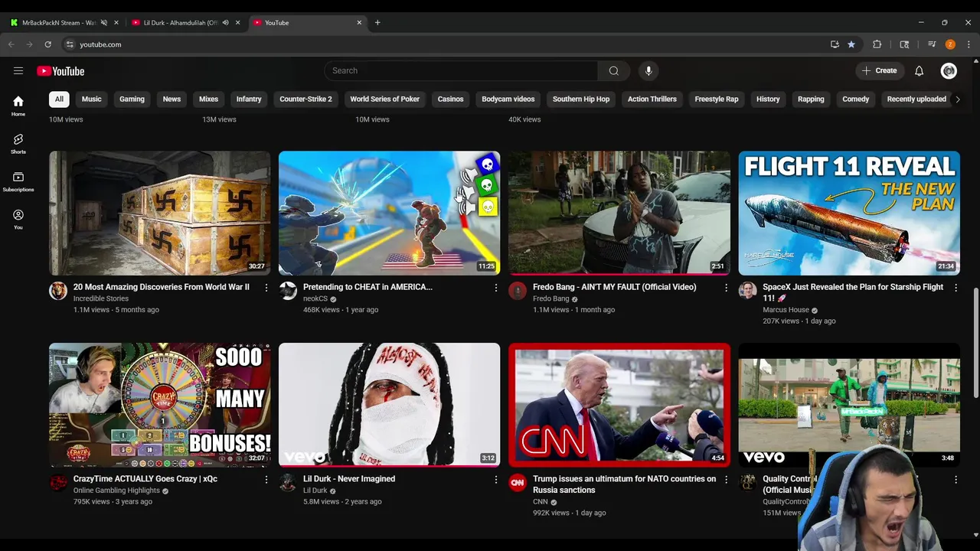
Task: Play the Lil Durk Never Imagined thumbnail
Action: pyautogui.click(x=390, y=405)
